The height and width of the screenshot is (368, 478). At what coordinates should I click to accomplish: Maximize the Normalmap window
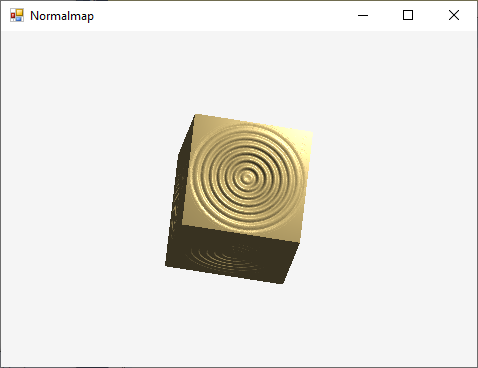pyautogui.click(x=408, y=15)
